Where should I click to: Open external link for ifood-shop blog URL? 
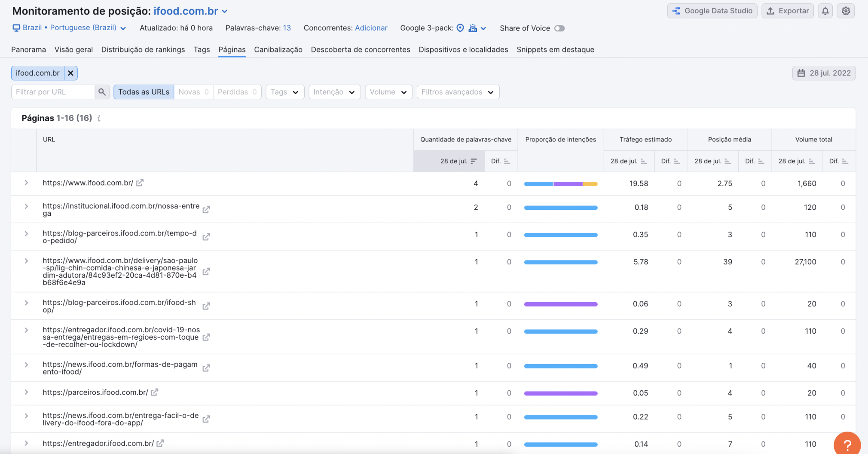pos(206,306)
